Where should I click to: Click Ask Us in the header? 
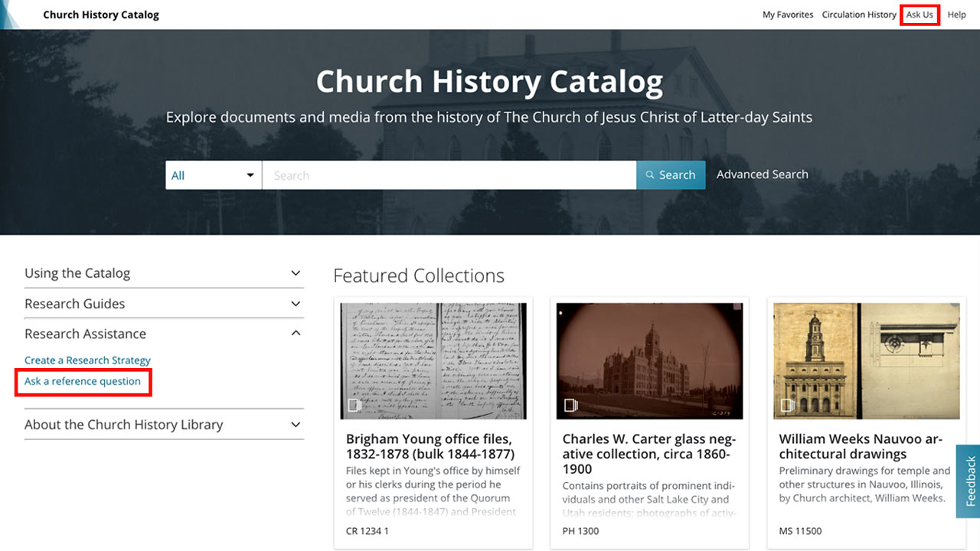tap(920, 15)
